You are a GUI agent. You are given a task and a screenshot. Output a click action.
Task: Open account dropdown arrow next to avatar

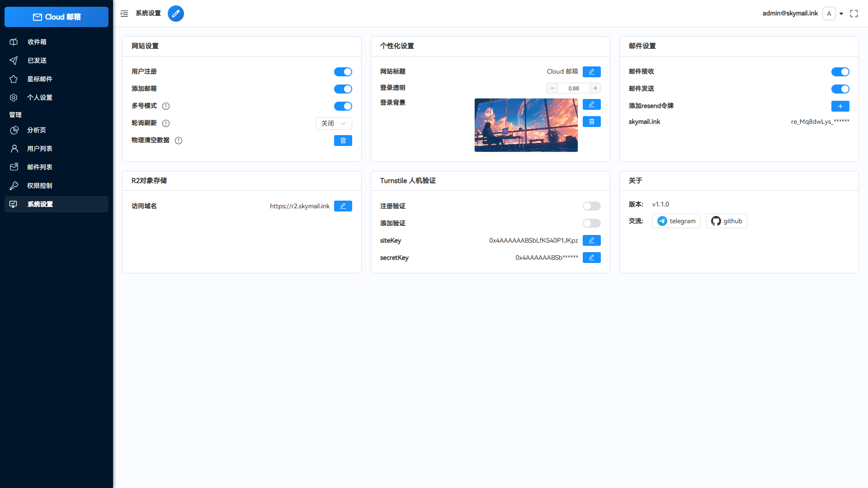point(841,14)
